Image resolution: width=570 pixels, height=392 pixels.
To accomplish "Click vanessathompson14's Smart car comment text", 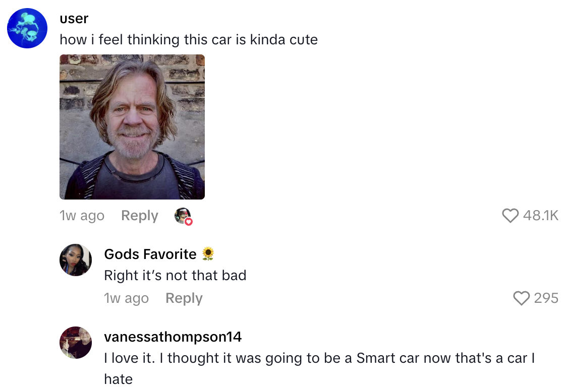I will (319, 358).
